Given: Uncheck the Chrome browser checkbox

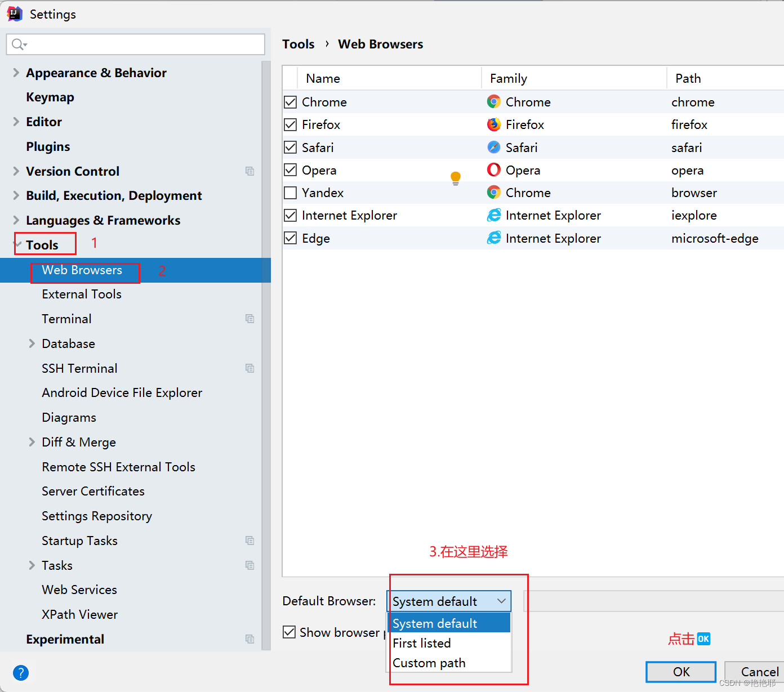Looking at the screenshot, I should pyautogui.click(x=290, y=102).
